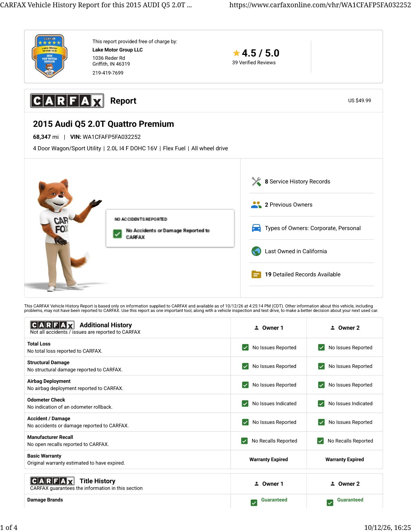Click Damage Brands Guaranteed check for Owner 2
Image resolution: width=411 pixels, height=532 pixels.
click(330, 503)
